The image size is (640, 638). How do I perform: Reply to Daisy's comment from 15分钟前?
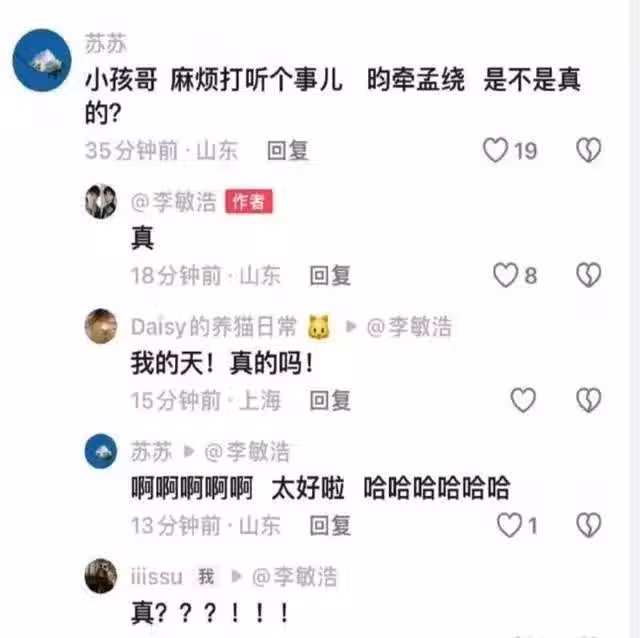click(330, 400)
